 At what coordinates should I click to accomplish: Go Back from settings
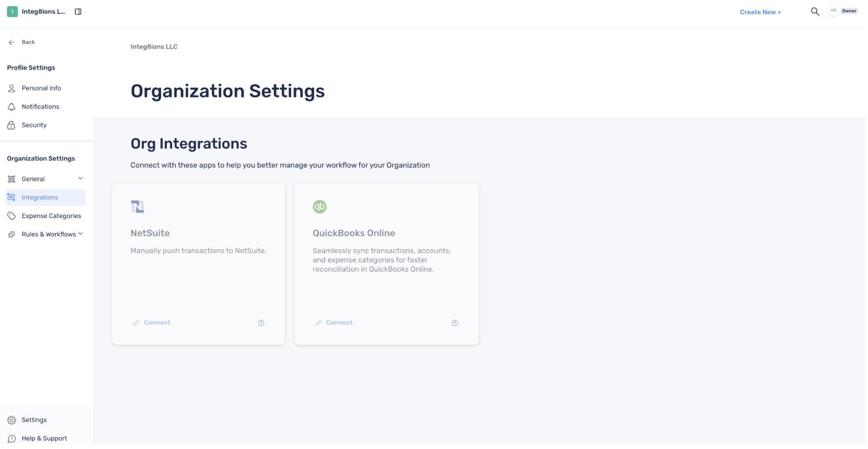[28, 42]
